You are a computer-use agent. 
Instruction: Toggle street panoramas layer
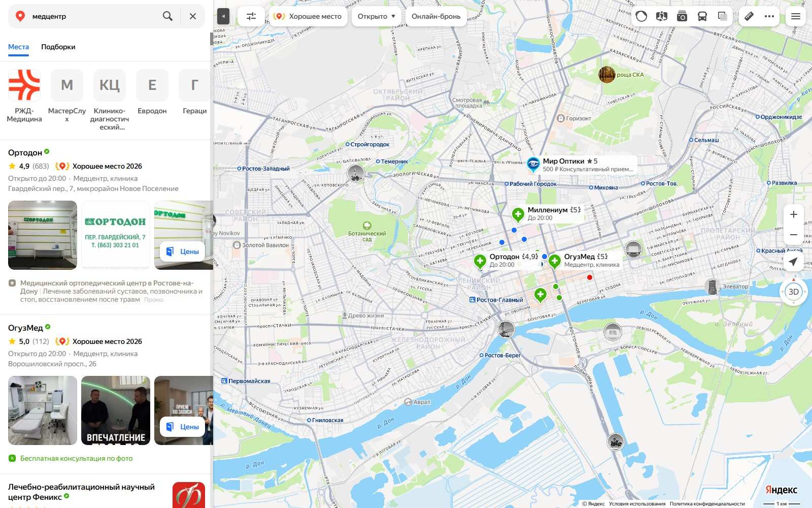click(x=661, y=16)
